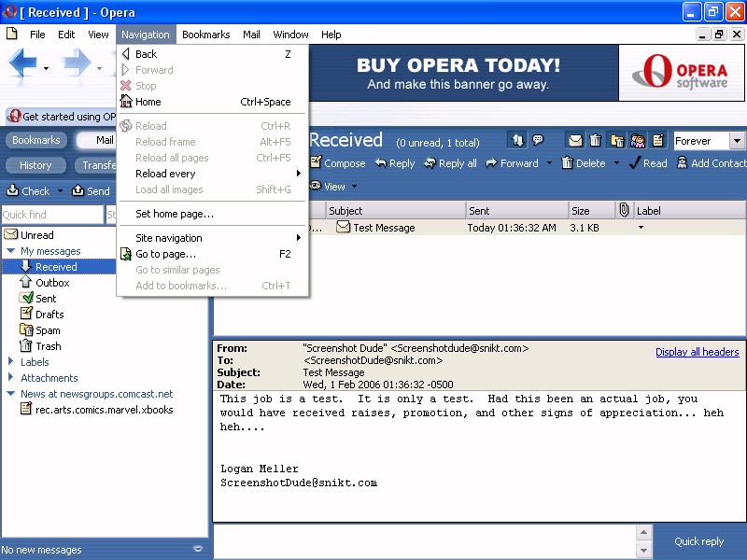Switch to the History panel button

35,165
